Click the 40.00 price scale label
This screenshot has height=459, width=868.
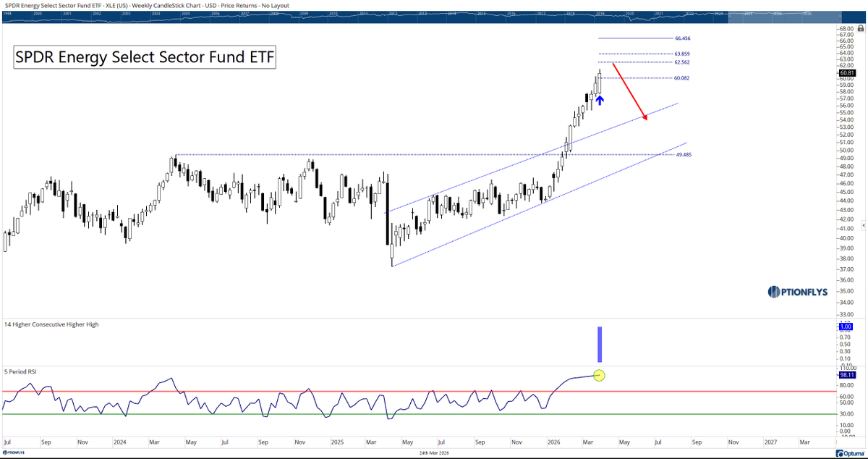[846, 239]
